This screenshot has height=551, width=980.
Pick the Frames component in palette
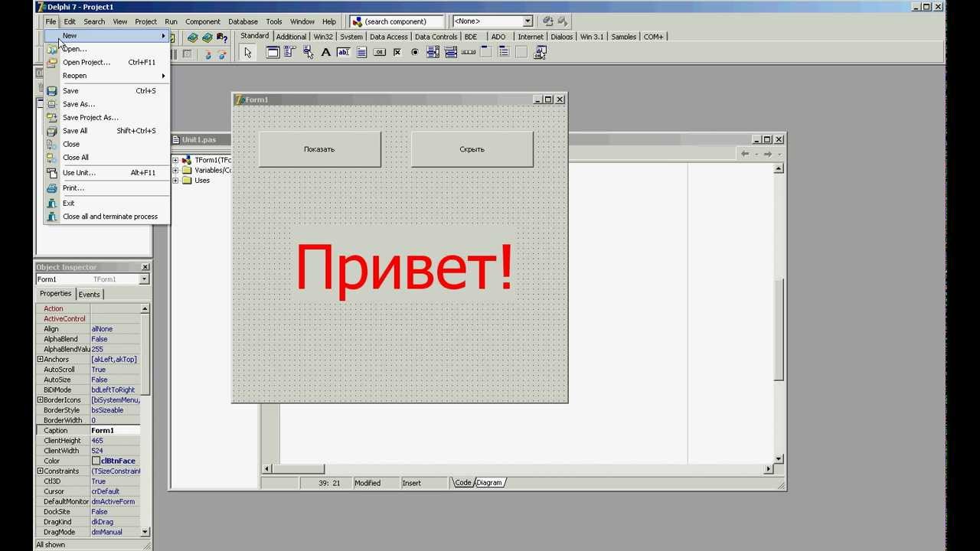[273, 52]
